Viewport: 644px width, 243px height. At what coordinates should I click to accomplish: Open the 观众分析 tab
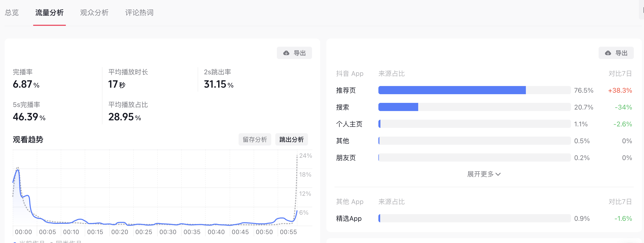coord(94,13)
